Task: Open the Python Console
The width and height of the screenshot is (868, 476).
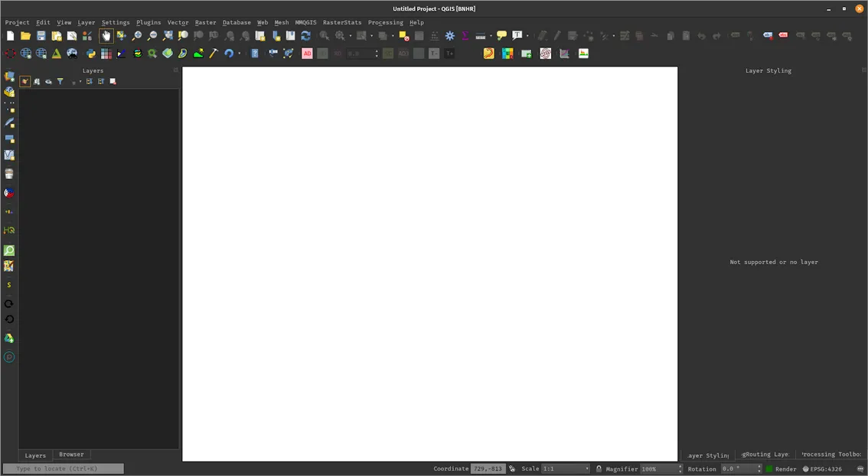Action: [x=90, y=53]
